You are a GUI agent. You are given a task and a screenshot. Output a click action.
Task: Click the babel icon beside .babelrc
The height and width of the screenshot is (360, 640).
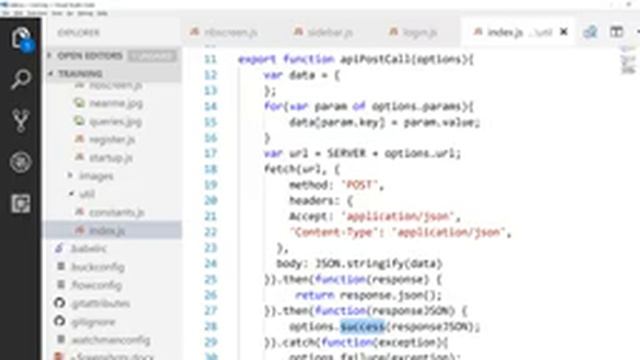(x=60, y=248)
